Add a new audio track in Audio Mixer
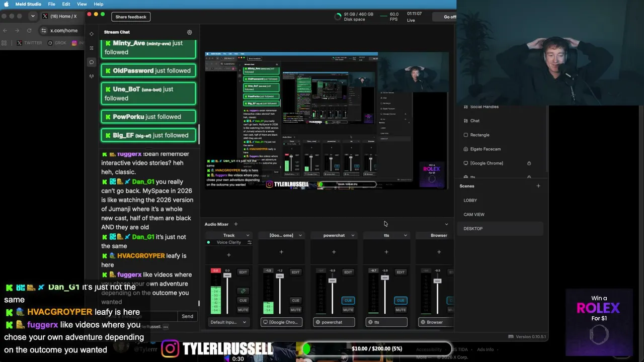 [235, 224]
